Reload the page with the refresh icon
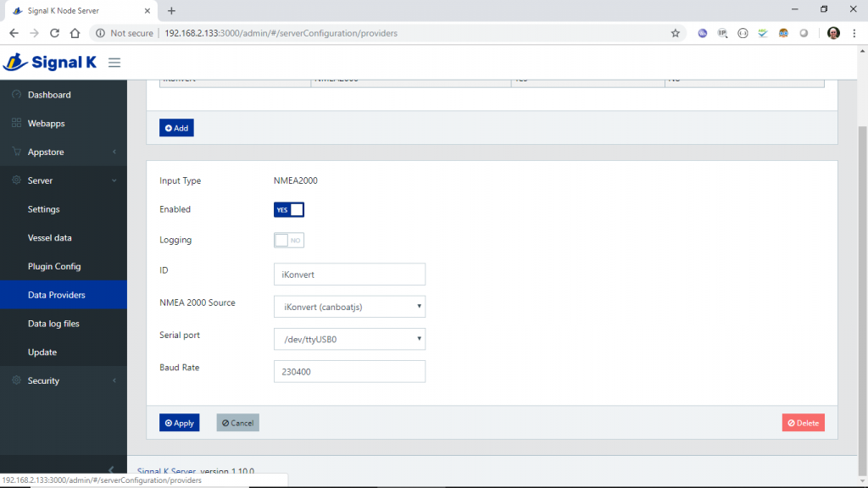 tap(55, 33)
